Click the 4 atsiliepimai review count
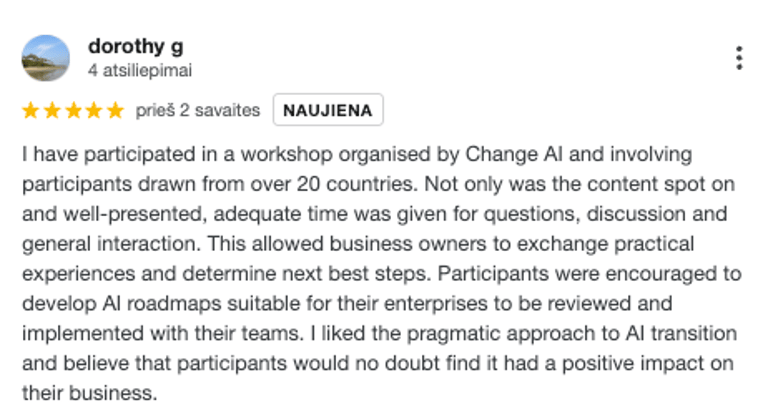The height and width of the screenshot is (415, 768). 140,71
